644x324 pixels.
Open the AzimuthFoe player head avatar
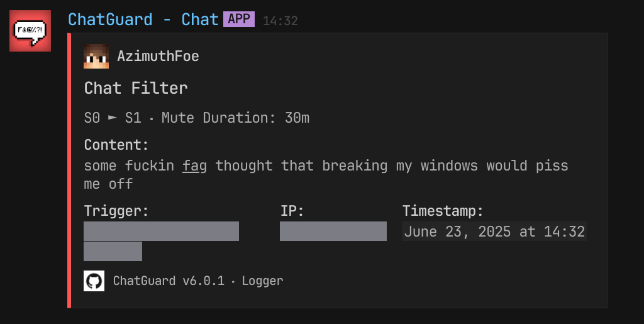(x=96, y=56)
